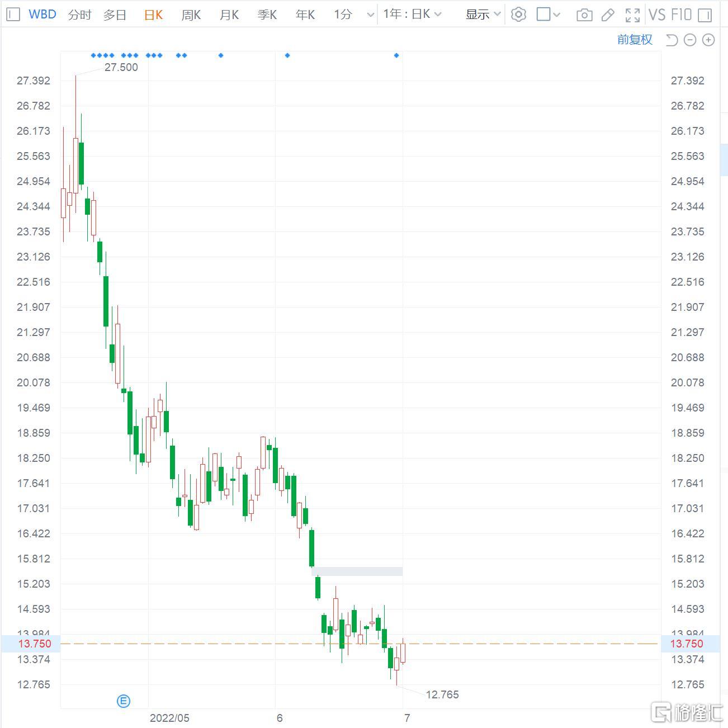Expand the 1分 interval dropdown arrow
This screenshot has width=728, height=728.
370,15
